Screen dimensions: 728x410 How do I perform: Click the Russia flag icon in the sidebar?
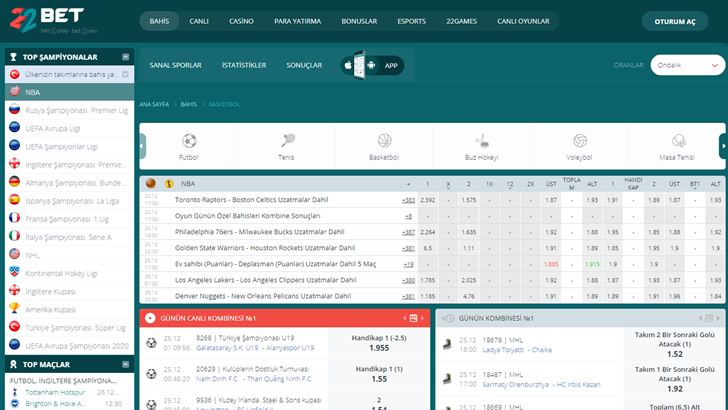pos(14,110)
